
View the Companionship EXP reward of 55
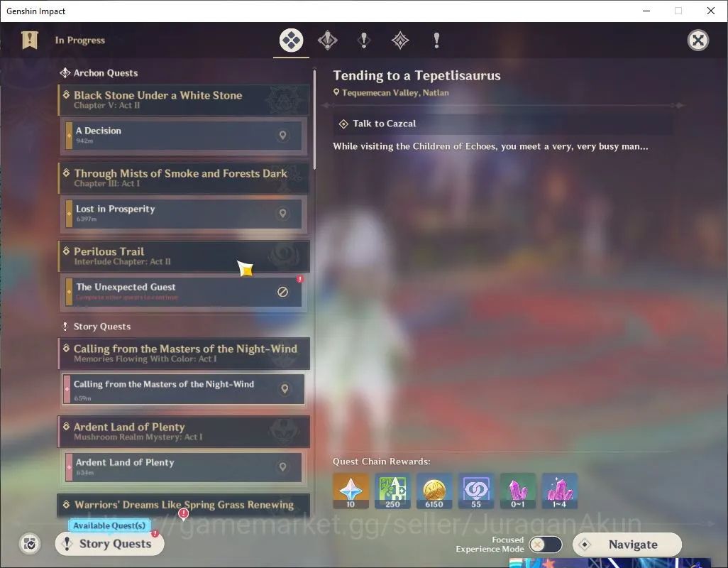point(476,491)
